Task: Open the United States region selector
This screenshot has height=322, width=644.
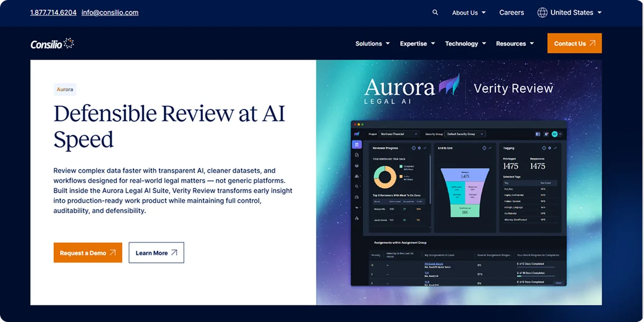Action: tap(569, 12)
